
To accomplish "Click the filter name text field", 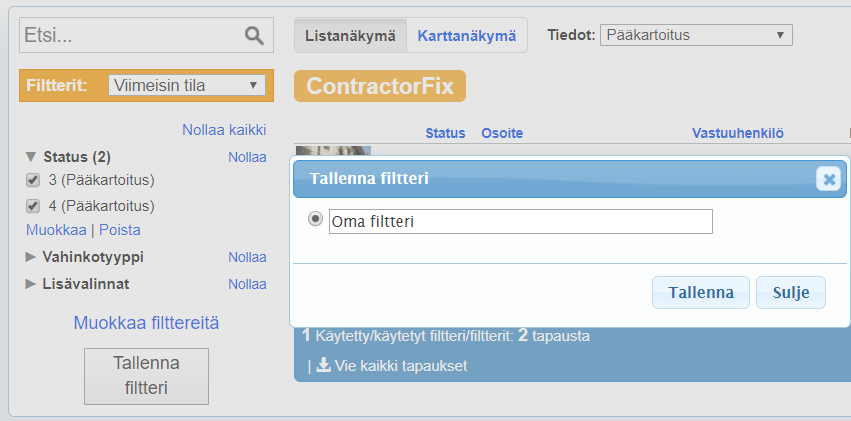I will coord(520,221).
